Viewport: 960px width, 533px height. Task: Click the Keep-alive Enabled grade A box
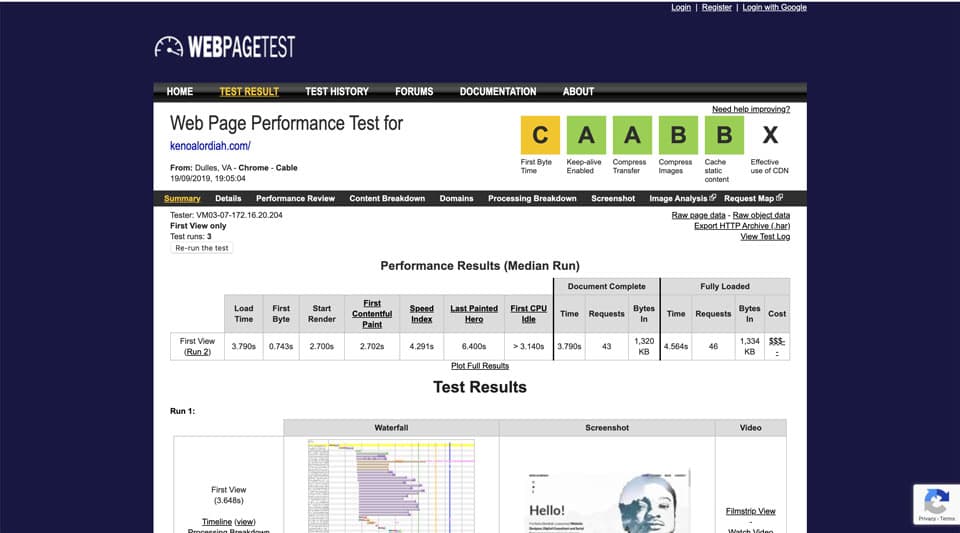586,135
